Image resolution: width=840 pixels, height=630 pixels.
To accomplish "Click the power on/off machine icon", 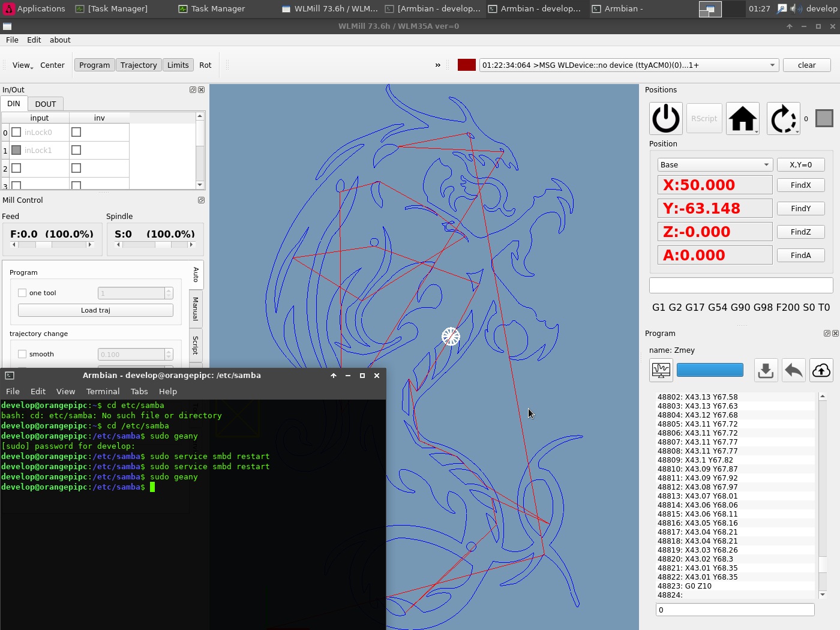I will point(666,119).
